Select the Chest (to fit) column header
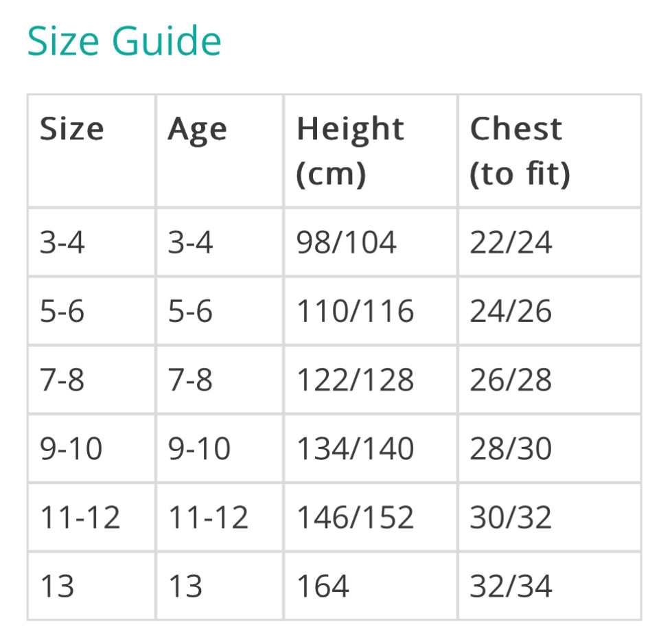The width and height of the screenshot is (661, 644). [x=520, y=151]
